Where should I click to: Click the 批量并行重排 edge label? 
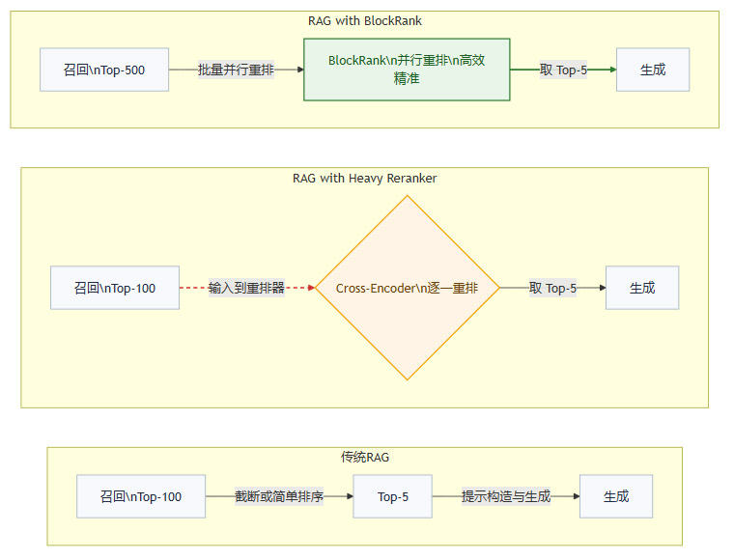[x=236, y=70]
